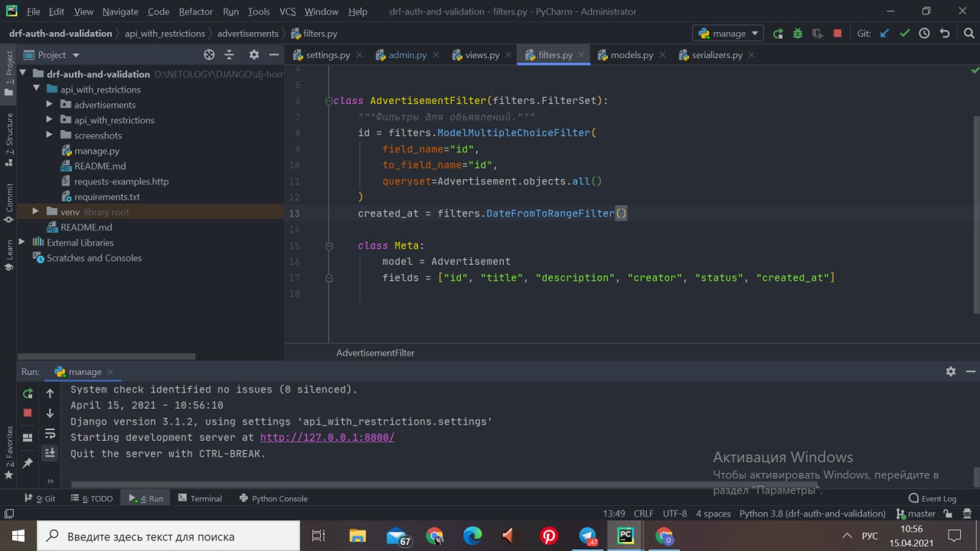The height and width of the screenshot is (551, 980).
Task: Open Project panel settings gear
Action: pos(254,55)
